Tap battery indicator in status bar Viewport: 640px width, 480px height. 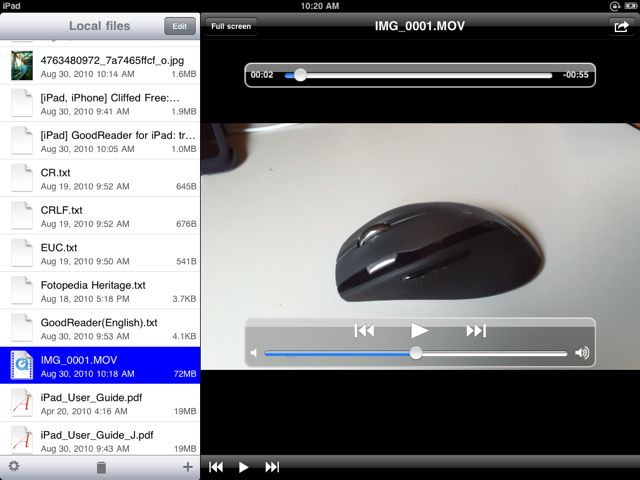coord(630,6)
